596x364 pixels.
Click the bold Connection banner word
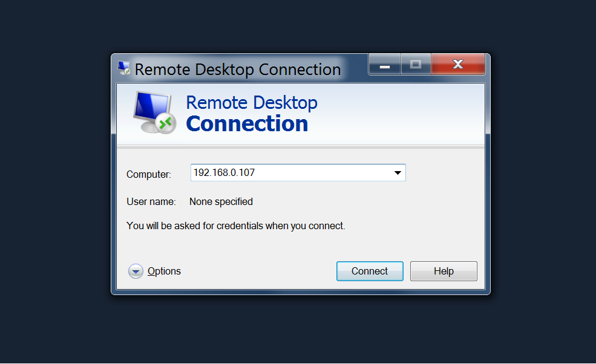coord(247,124)
